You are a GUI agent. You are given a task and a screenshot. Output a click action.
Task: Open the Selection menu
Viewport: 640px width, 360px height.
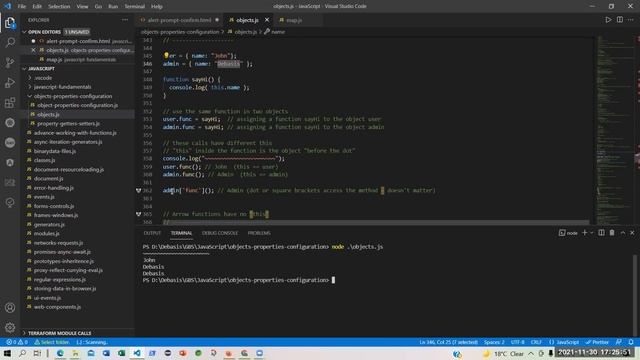[x=59, y=7]
